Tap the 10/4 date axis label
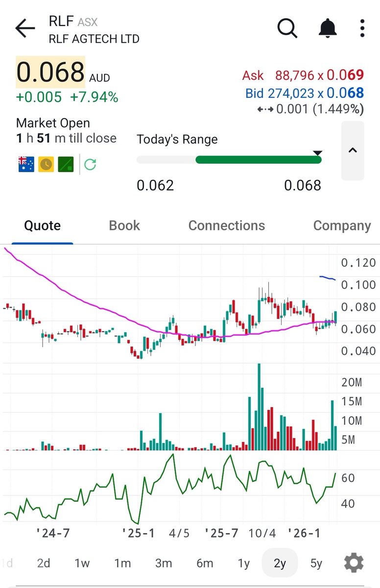 [262, 533]
